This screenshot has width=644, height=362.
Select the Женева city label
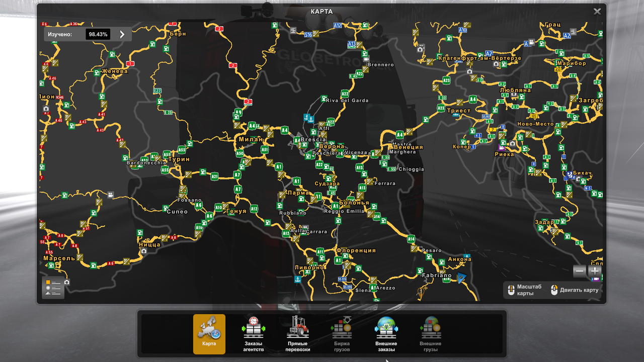pyautogui.click(x=115, y=71)
